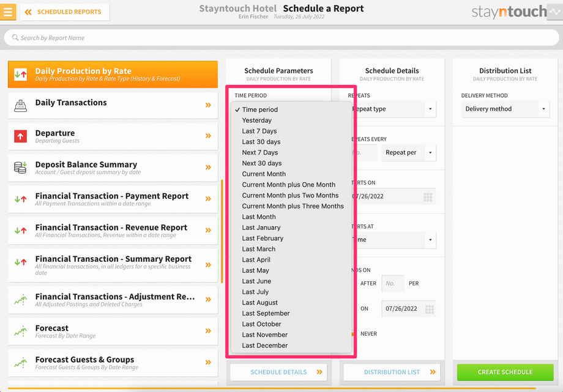Choose Current Month plus Two Months
Screen dimensions: 563x392
[291, 195]
